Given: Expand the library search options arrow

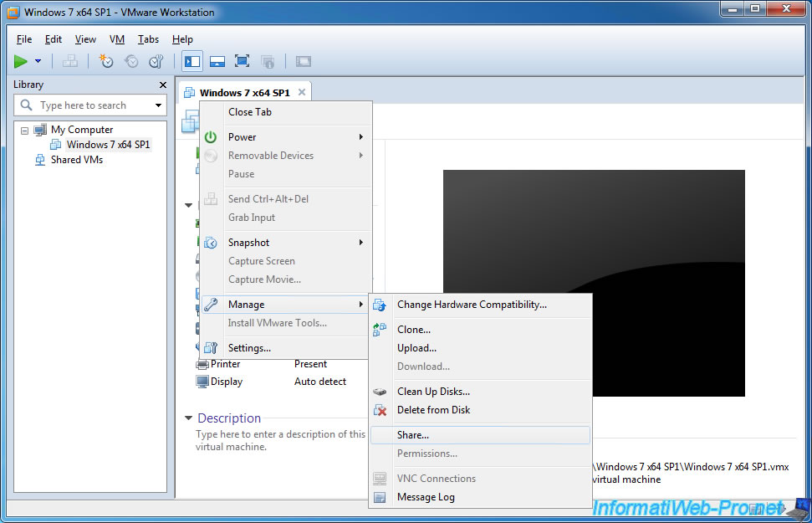Looking at the screenshot, I should pos(158,105).
